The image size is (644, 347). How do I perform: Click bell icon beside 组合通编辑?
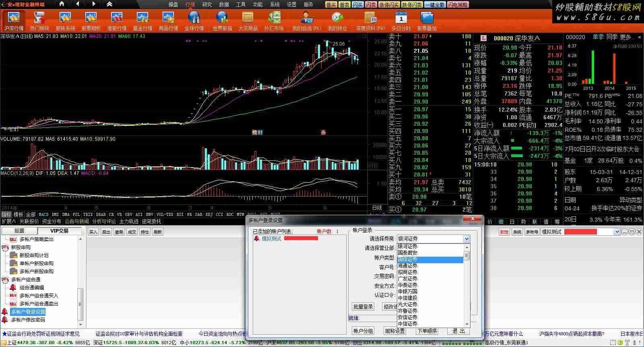13,287
